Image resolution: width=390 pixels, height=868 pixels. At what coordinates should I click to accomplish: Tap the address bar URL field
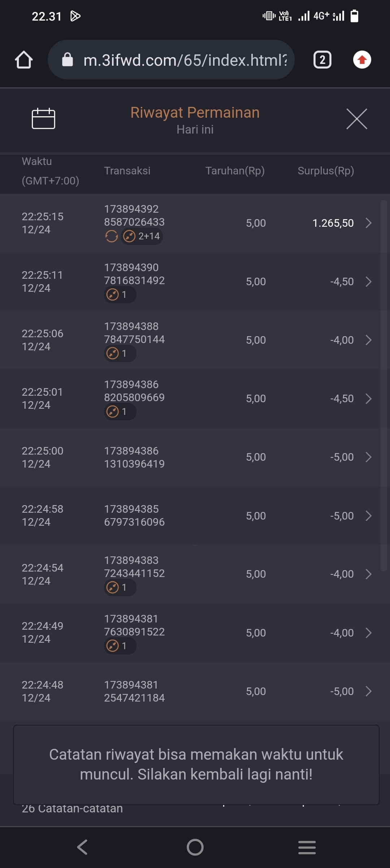pos(185,60)
